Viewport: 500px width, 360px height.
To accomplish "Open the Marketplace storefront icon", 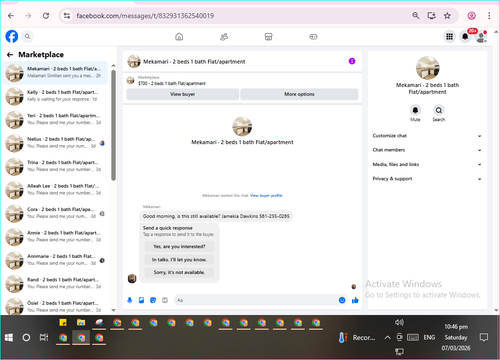I will 268,37.
